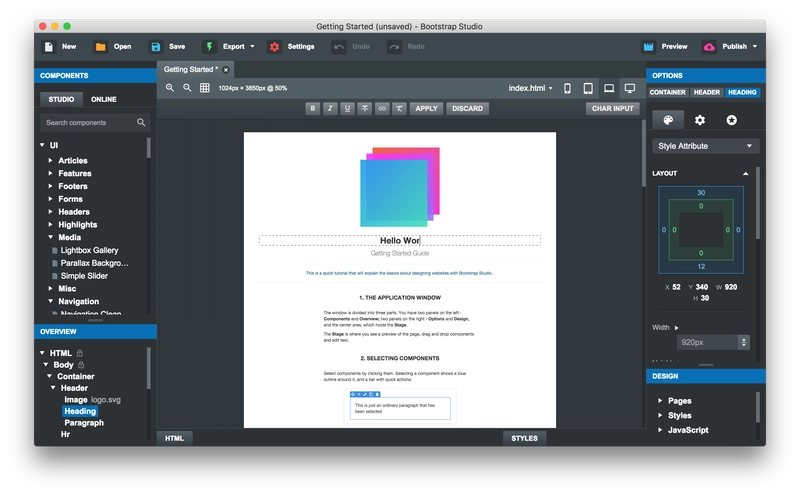Open the options gear tab in Options panel
Image resolution: width=800 pixels, height=495 pixels.
click(x=700, y=120)
